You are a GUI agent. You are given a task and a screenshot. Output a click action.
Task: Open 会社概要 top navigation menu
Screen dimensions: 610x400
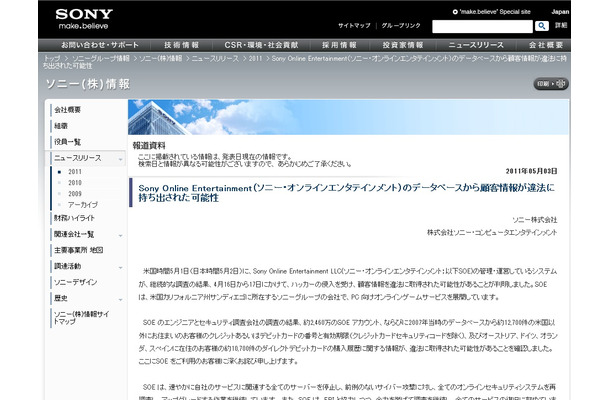coord(545,45)
